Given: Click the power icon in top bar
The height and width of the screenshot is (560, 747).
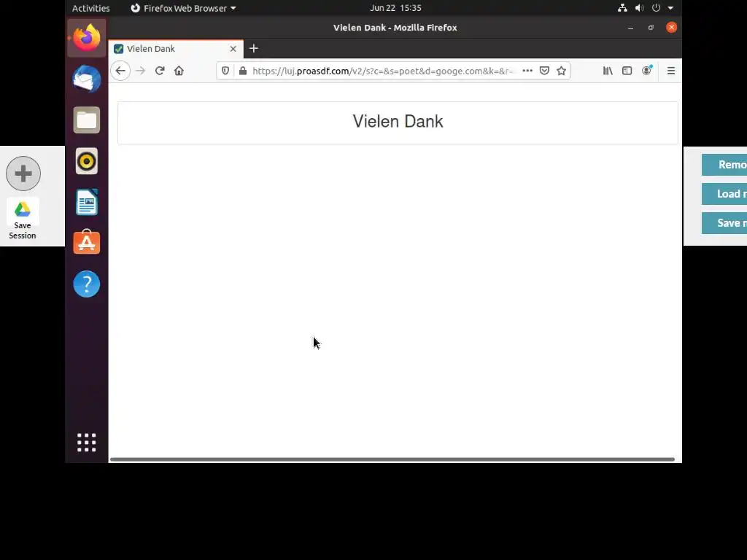Looking at the screenshot, I should [x=656, y=7].
